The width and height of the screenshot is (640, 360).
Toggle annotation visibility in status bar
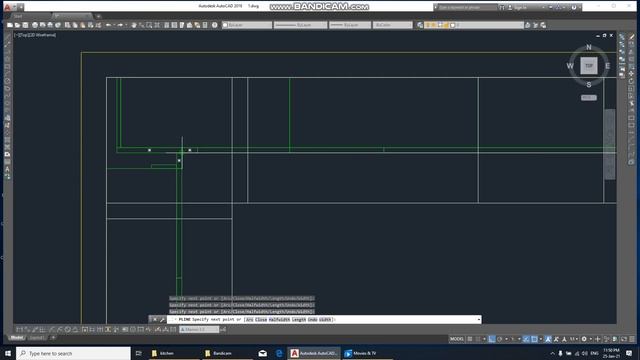(x=548, y=339)
